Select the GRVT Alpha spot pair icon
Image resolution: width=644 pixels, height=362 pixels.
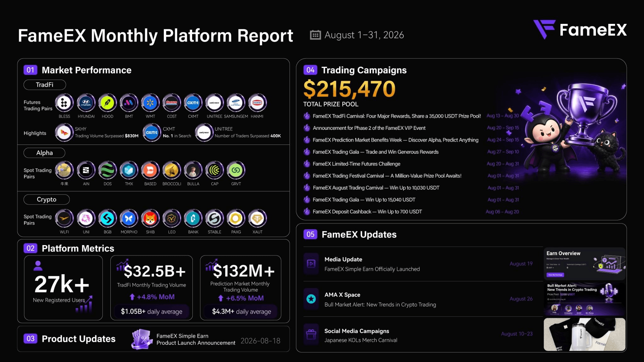click(236, 170)
